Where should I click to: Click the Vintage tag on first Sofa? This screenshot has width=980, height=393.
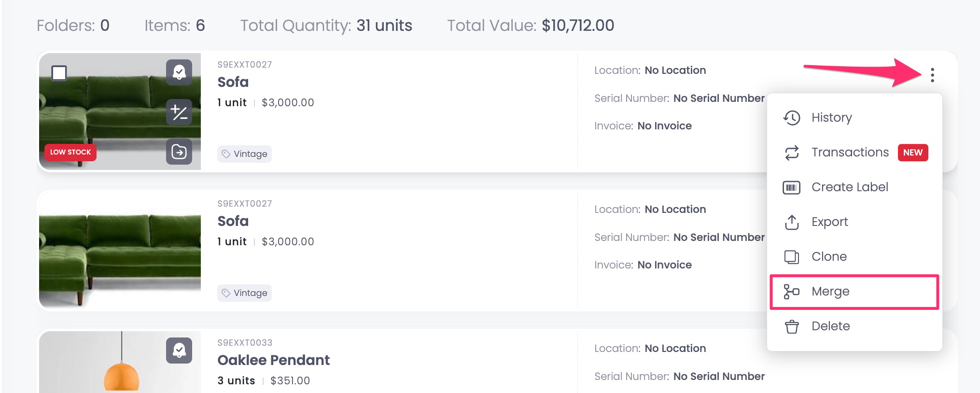coord(244,154)
